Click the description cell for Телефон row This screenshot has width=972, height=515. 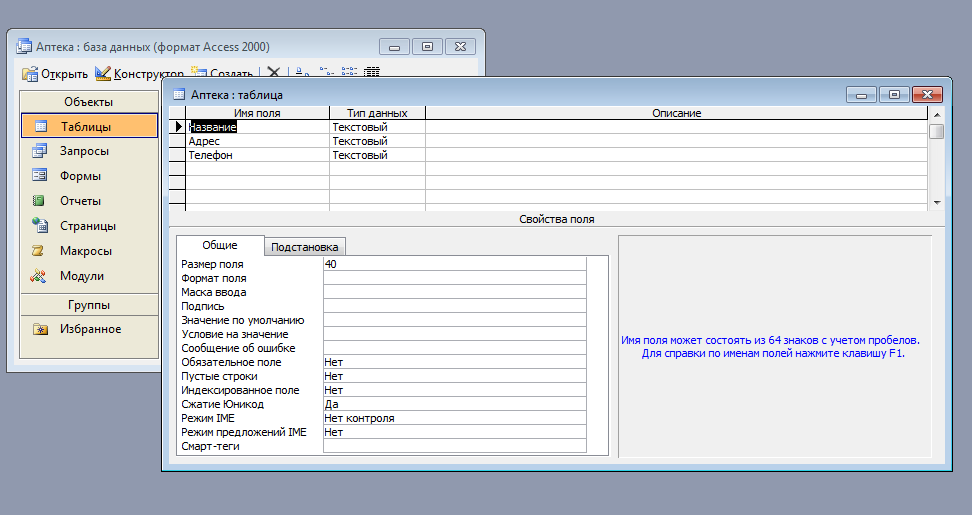tap(676, 156)
